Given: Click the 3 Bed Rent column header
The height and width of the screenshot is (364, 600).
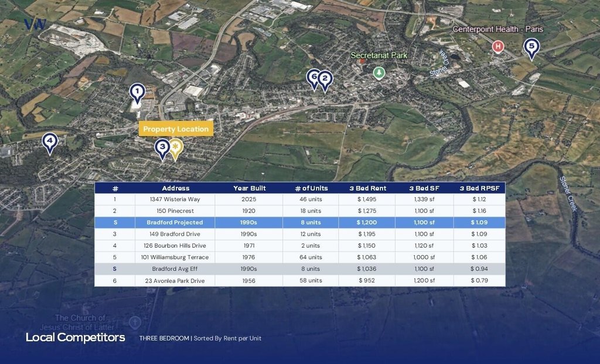Looking at the screenshot, I should pyautogui.click(x=369, y=188).
